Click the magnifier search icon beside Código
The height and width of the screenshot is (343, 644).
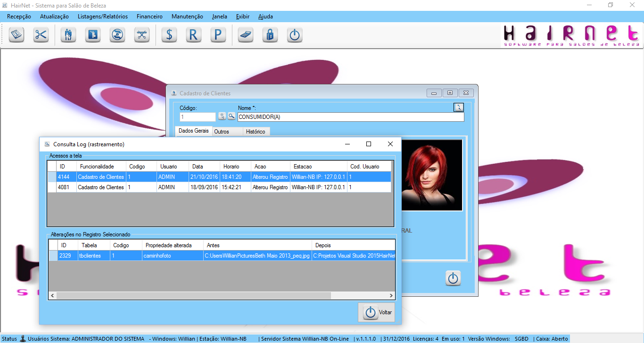click(x=231, y=116)
